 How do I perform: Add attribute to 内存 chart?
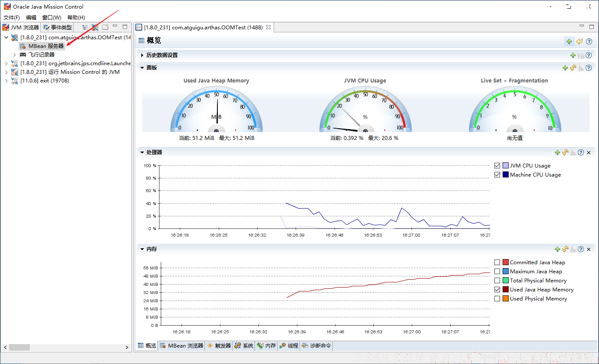coord(558,249)
